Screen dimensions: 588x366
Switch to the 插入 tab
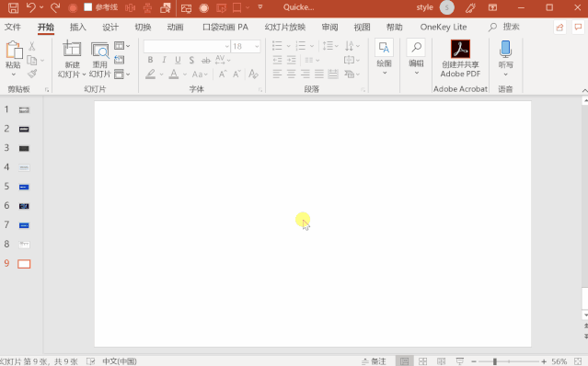78,27
